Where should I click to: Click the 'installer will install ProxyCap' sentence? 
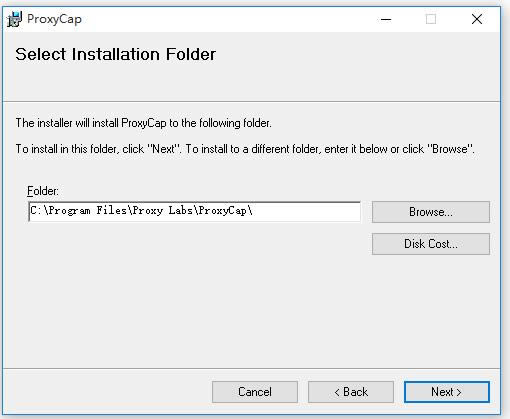(x=144, y=123)
